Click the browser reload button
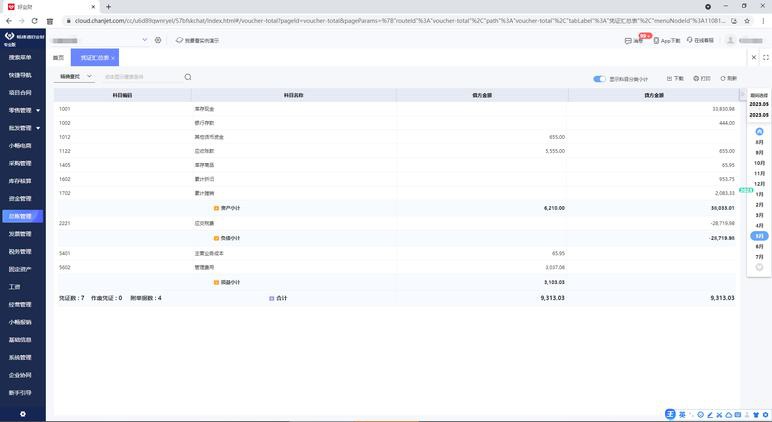Image resolution: width=772 pixels, height=422 pixels. (34, 21)
